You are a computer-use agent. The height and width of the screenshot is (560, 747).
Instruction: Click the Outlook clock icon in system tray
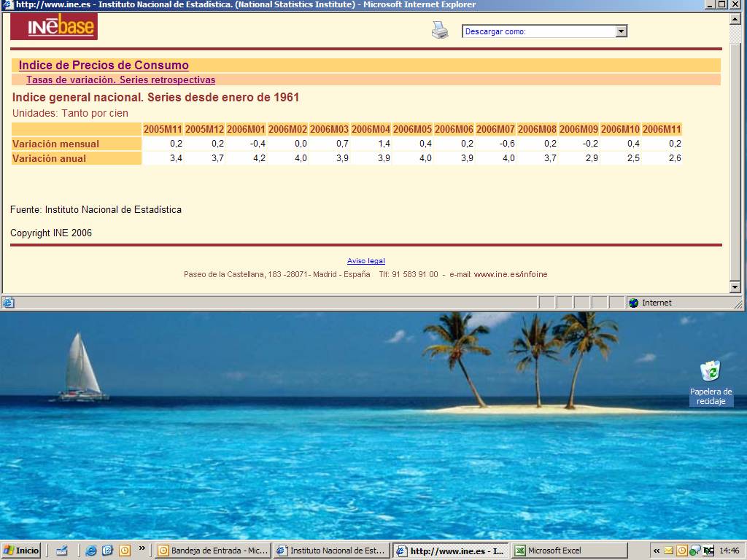click(x=681, y=551)
